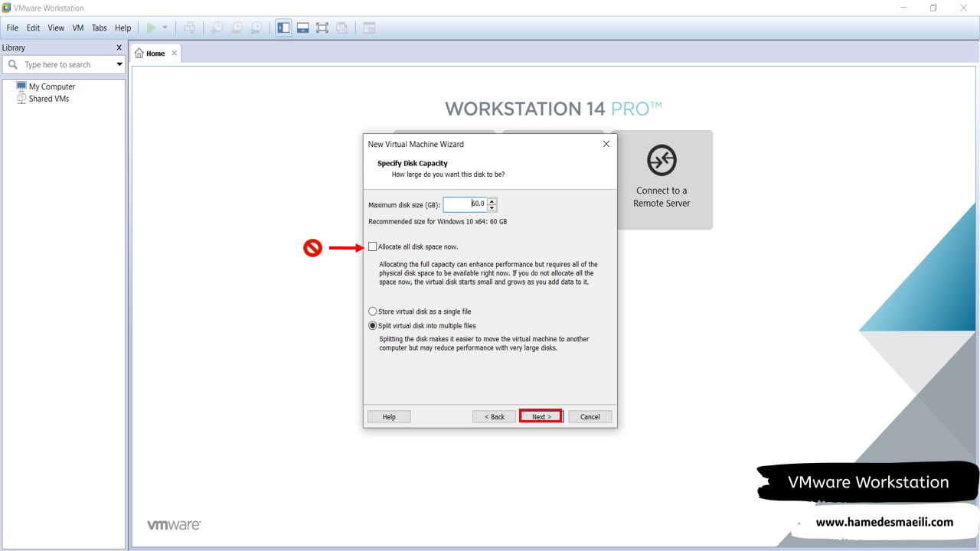Viewport: 980px width, 551px height.
Task: Select Shared VMs in the Library tree
Action: point(49,99)
